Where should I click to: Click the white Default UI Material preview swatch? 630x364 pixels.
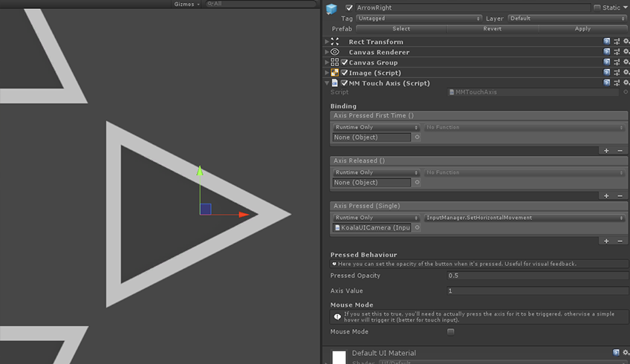click(339, 357)
